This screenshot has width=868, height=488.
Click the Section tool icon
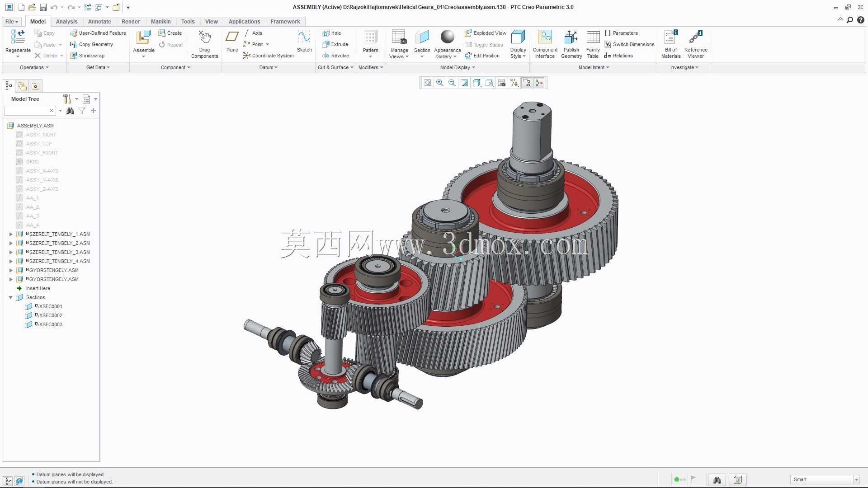(x=422, y=37)
